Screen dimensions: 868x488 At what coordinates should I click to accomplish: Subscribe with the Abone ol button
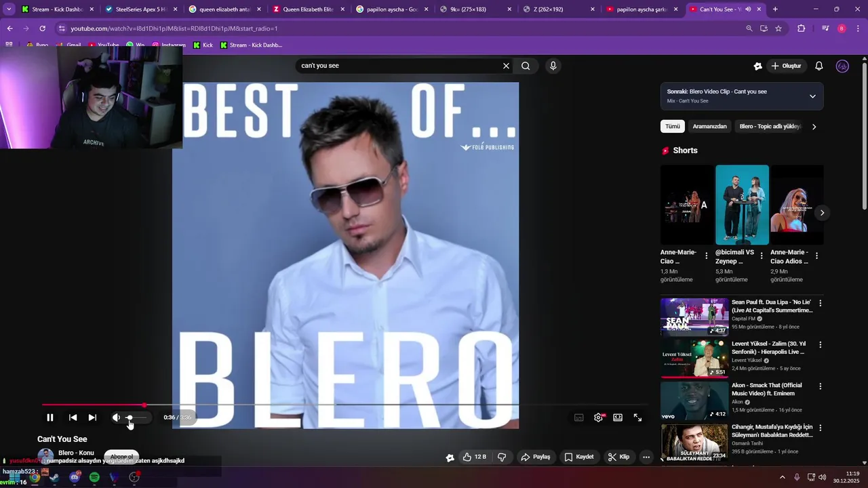click(x=121, y=457)
